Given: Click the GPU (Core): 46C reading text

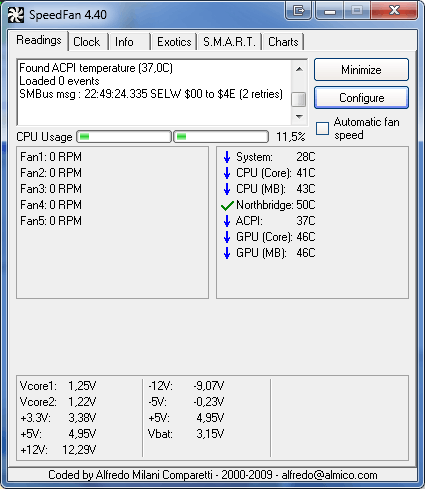Looking at the screenshot, I should click(x=276, y=237).
